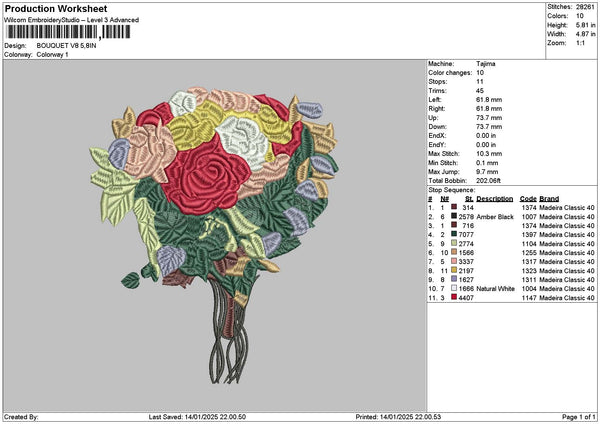The width and height of the screenshot is (600, 424).
Task: Click the 'Right:' value 61.8 mm
Action: pyautogui.click(x=489, y=109)
